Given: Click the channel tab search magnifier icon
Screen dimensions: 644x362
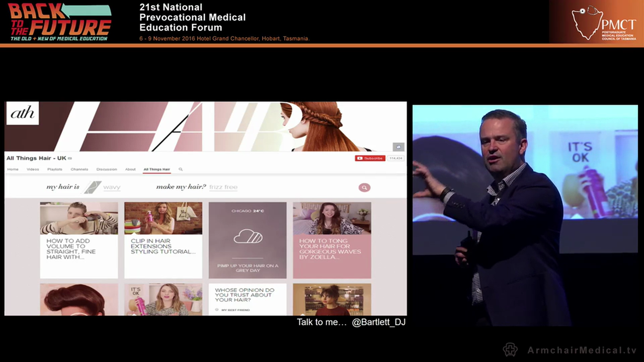Looking at the screenshot, I should tap(181, 169).
